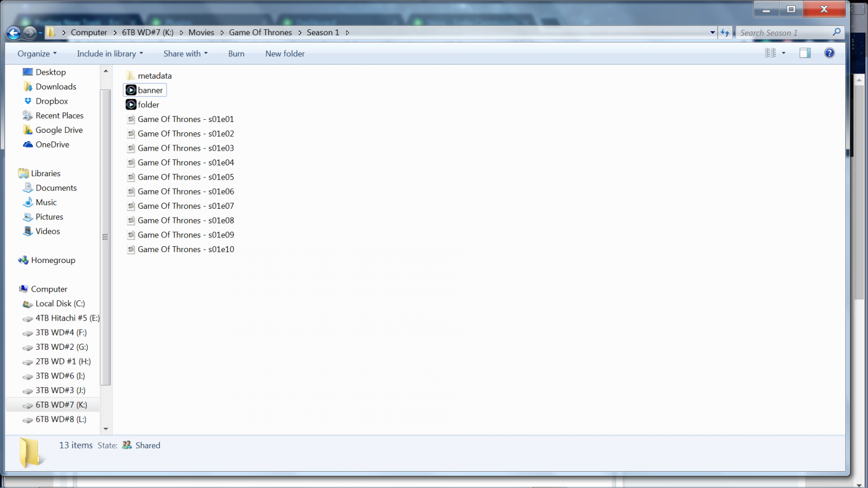
Task: Open the Include in library menu
Action: coord(110,53)
